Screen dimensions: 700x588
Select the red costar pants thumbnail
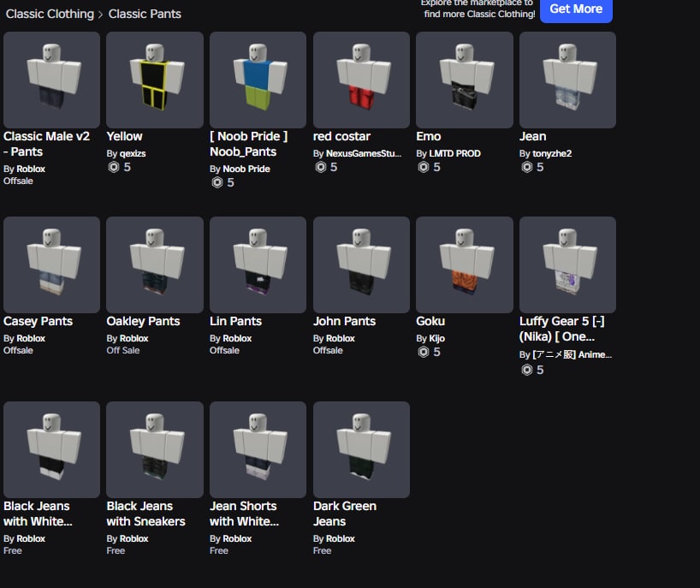(361, 80)
